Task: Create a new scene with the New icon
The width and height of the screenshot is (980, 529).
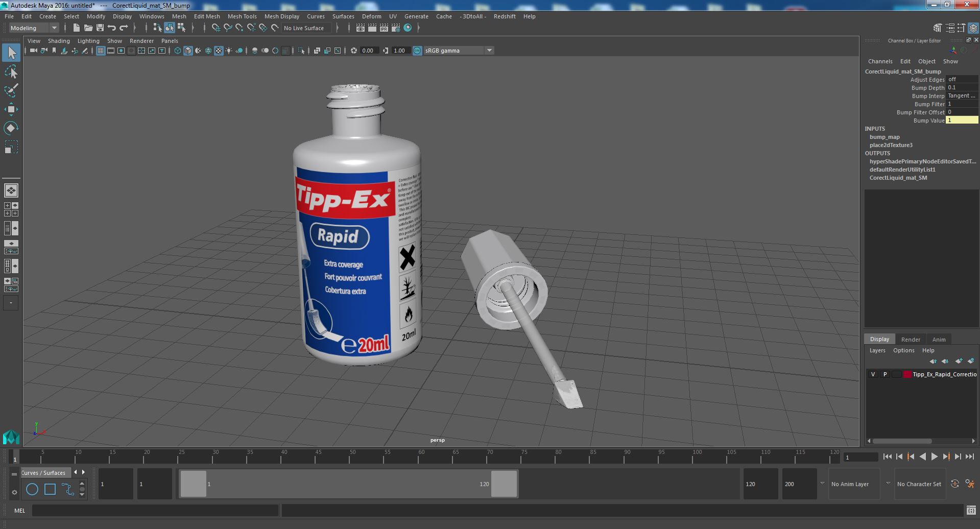Action: [77, 28]
